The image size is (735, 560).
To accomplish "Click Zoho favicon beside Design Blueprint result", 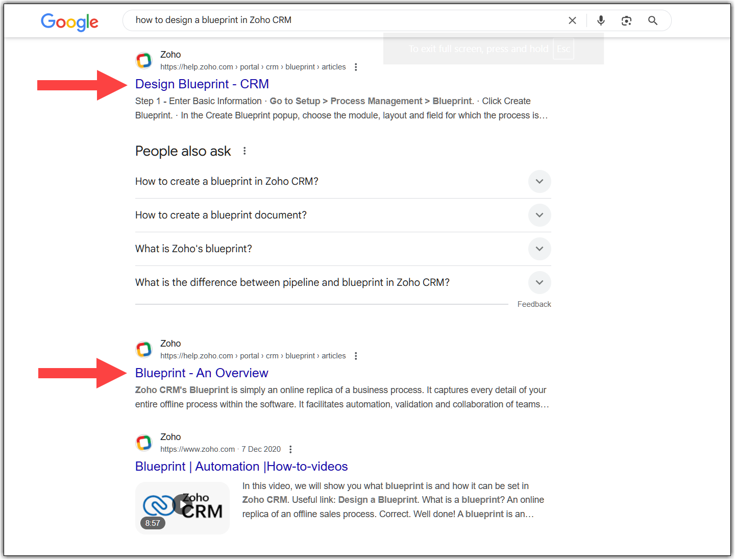I will pyautogui.click(x=144, y=60).
